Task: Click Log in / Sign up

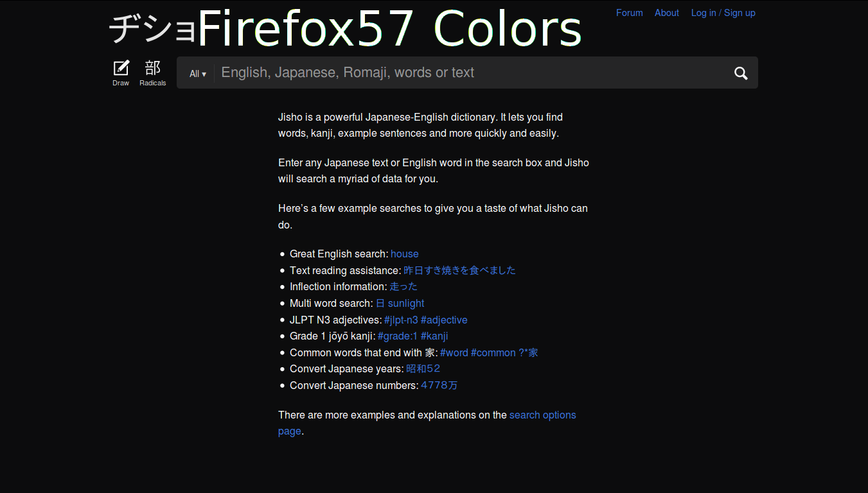Action: click(723, 13)
